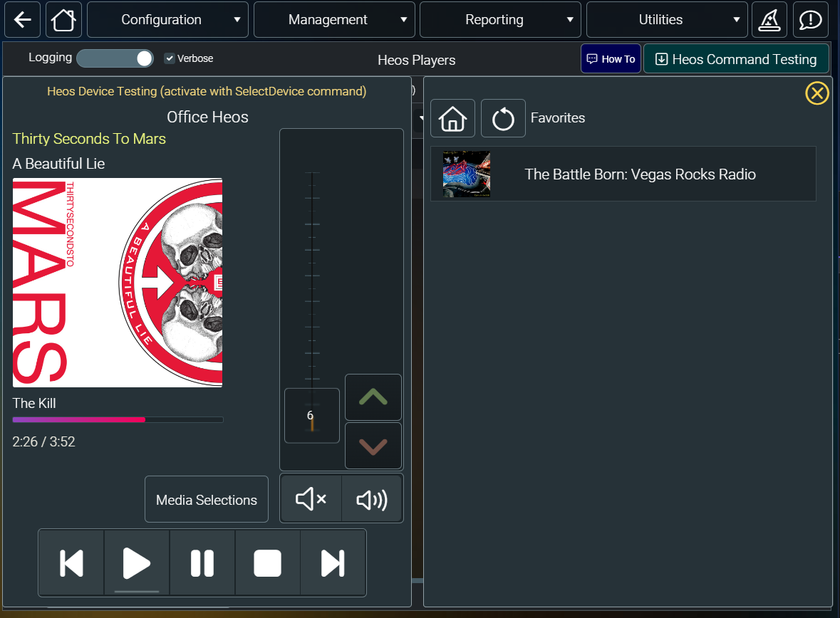Lower volume with the down chevron
Image resolution: width=840 pixels, height=618 pixels.
[373, 446]
